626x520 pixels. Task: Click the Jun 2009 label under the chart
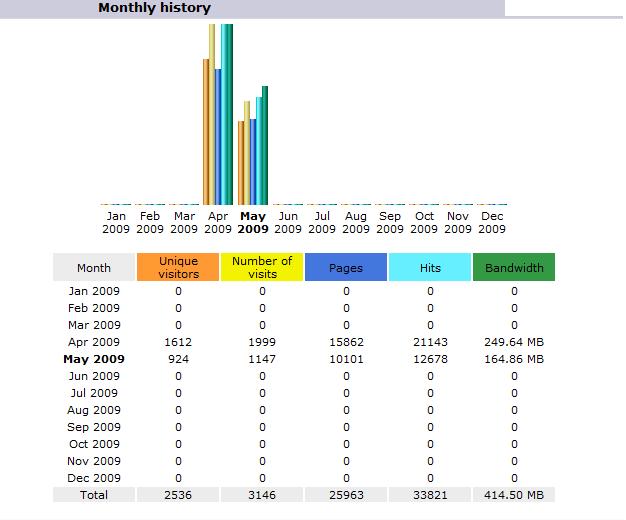click(288, 222)
